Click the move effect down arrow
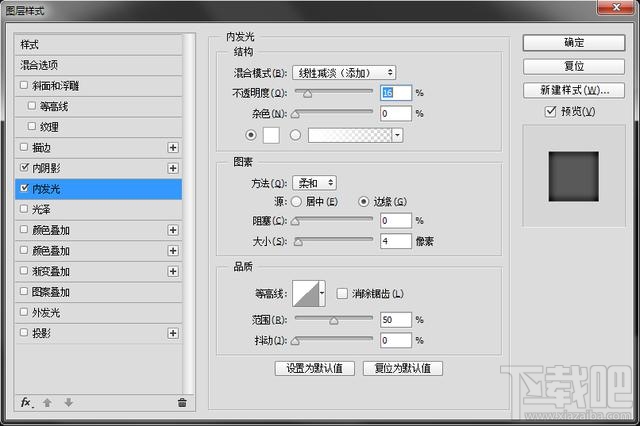Viewport: 640px width, 426px height. (x=69, y=403)
